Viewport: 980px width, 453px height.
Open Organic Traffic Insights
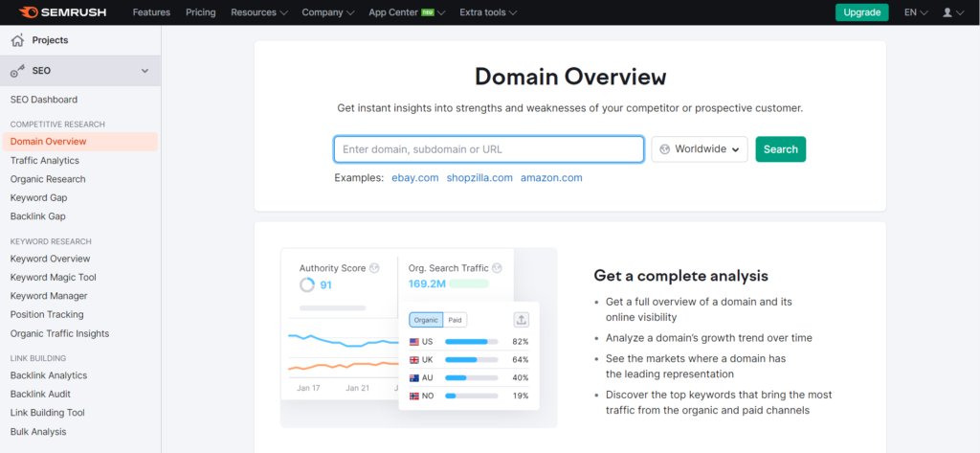(59, 333)
